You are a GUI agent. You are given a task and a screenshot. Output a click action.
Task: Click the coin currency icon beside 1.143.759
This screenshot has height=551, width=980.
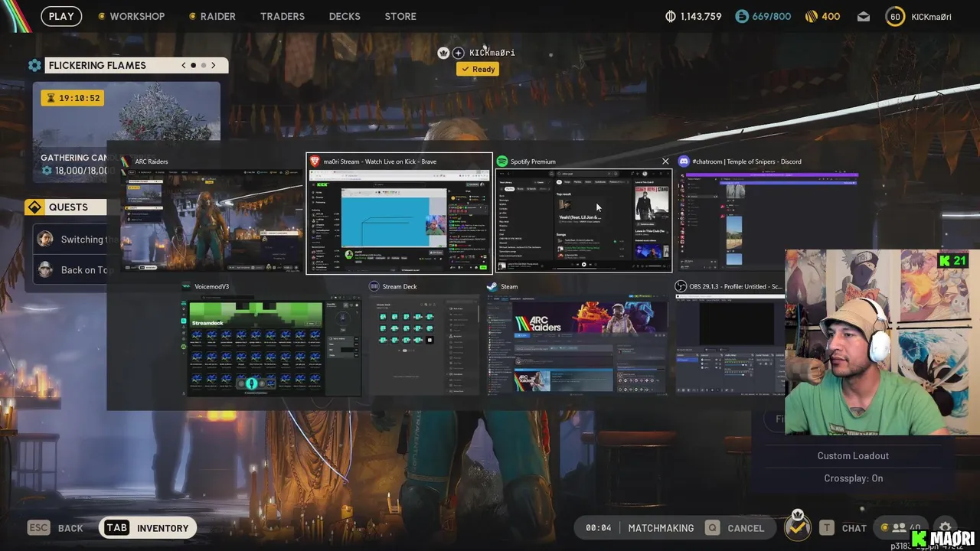click(x=671, y=16)
